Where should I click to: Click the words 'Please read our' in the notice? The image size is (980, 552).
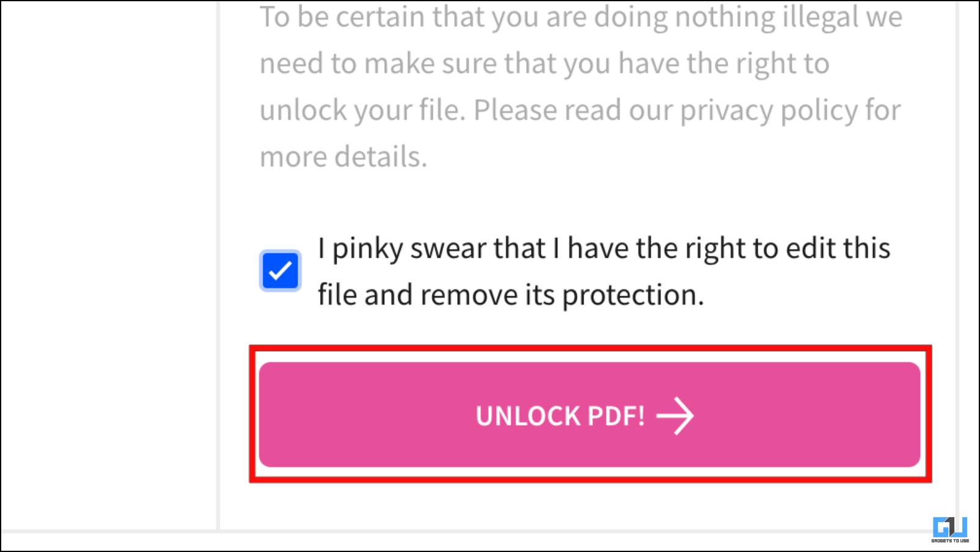click(573, 111)
